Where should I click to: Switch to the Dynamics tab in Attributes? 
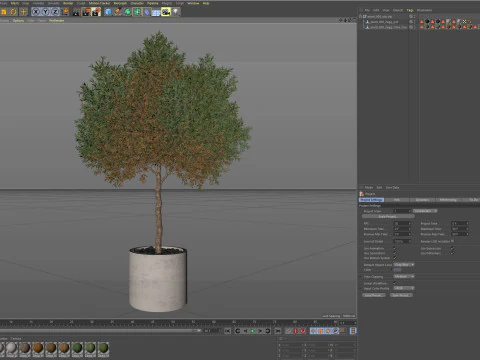423,200
